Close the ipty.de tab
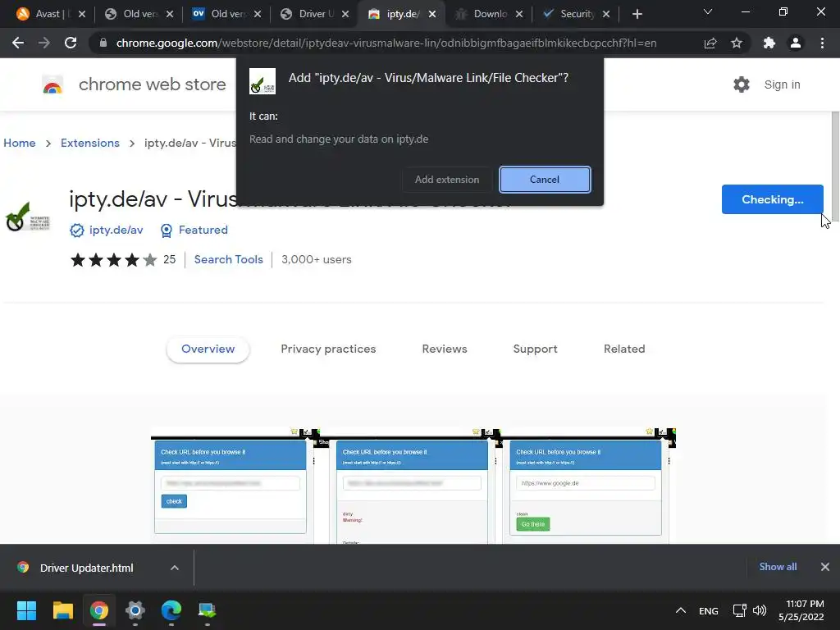840x630 pixels. 432,14
